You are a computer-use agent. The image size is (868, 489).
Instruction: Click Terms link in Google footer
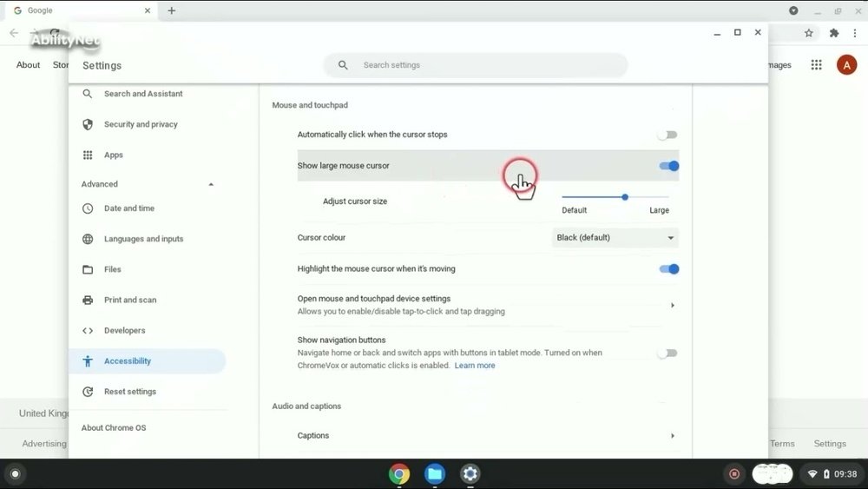pos(782,444)
